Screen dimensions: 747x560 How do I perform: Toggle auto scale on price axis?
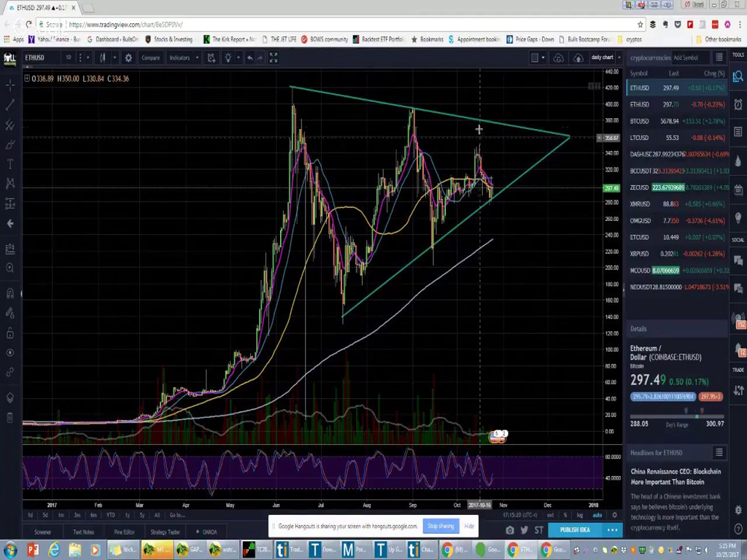(597, 515)
